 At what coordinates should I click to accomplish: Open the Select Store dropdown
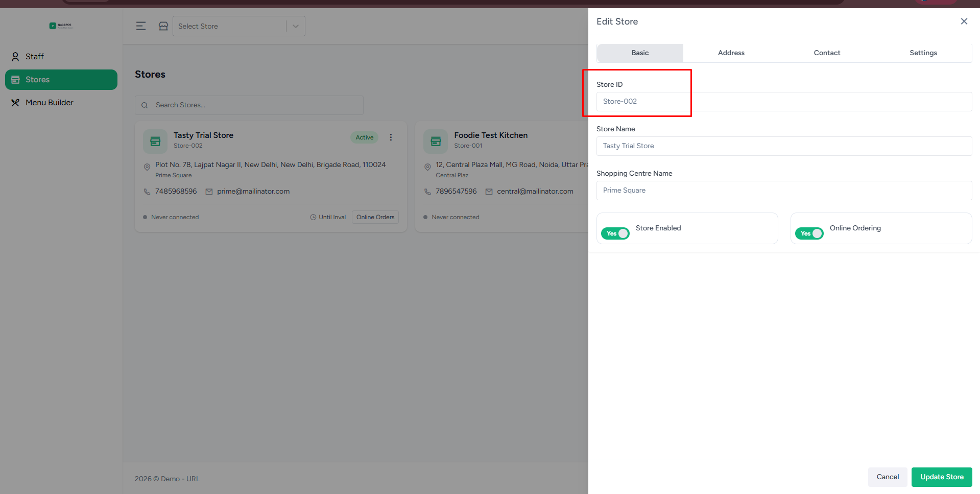(230, 26)
